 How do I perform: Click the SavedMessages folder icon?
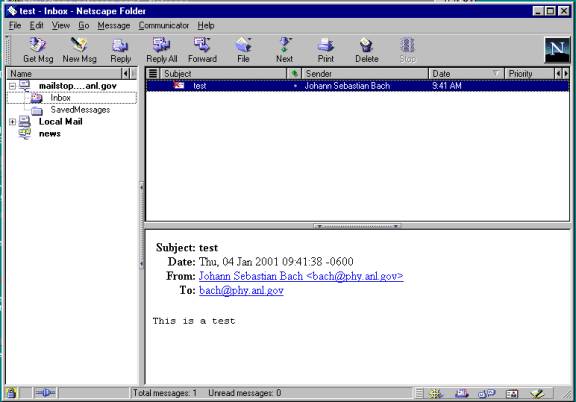(37, 110)
